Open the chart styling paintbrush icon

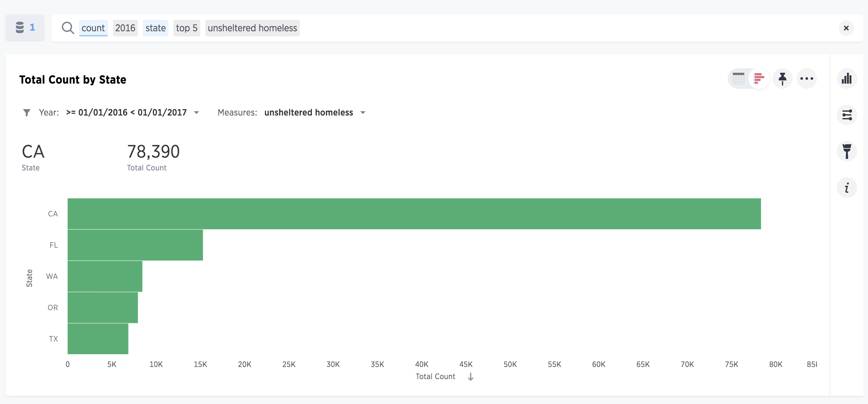pos(846,151)
